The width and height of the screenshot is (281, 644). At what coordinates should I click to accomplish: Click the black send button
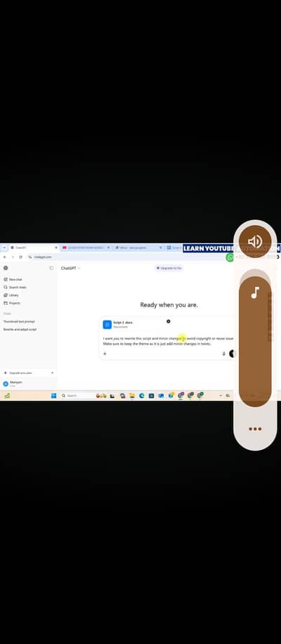[233, 354]
